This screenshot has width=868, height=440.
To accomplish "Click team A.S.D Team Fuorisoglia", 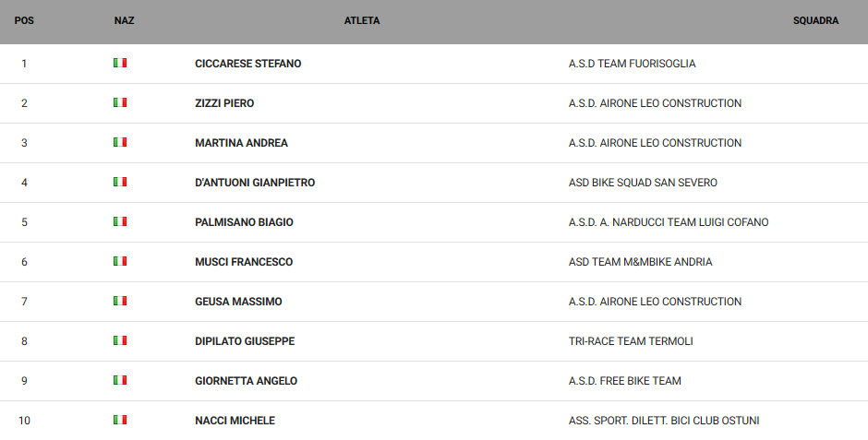I will point(632,64).
